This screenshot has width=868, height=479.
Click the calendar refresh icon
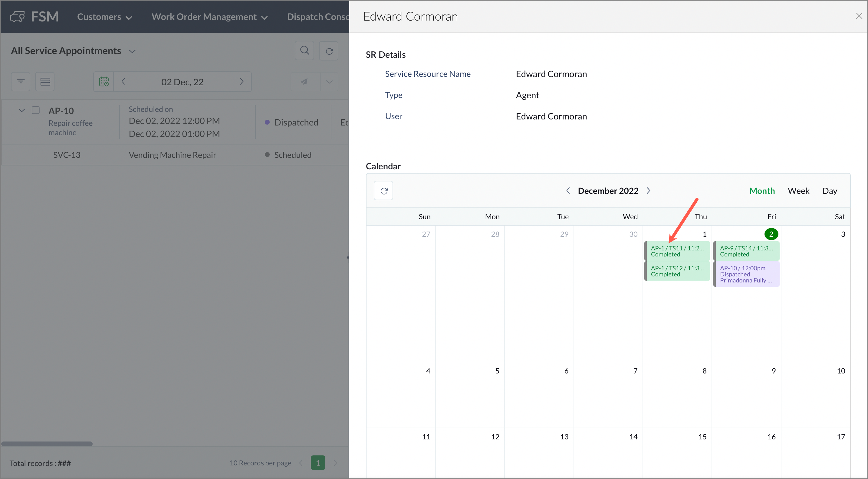pyautogui.click(x=383, y=191)
